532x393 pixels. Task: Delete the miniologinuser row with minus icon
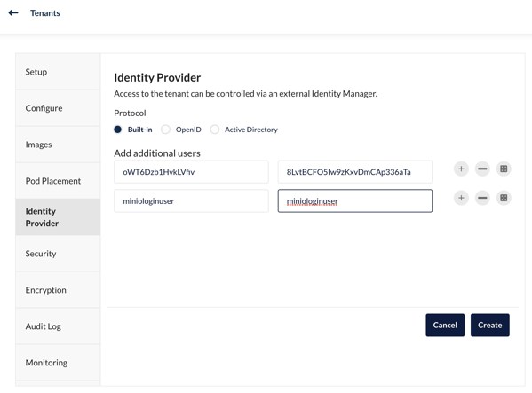click(482, 198)
